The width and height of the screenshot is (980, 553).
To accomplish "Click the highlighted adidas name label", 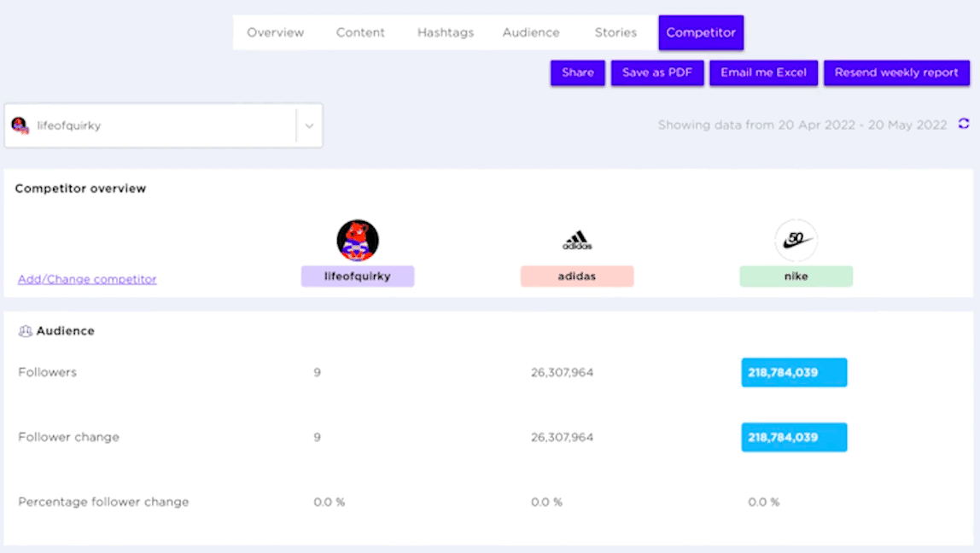I will [577, 276].
